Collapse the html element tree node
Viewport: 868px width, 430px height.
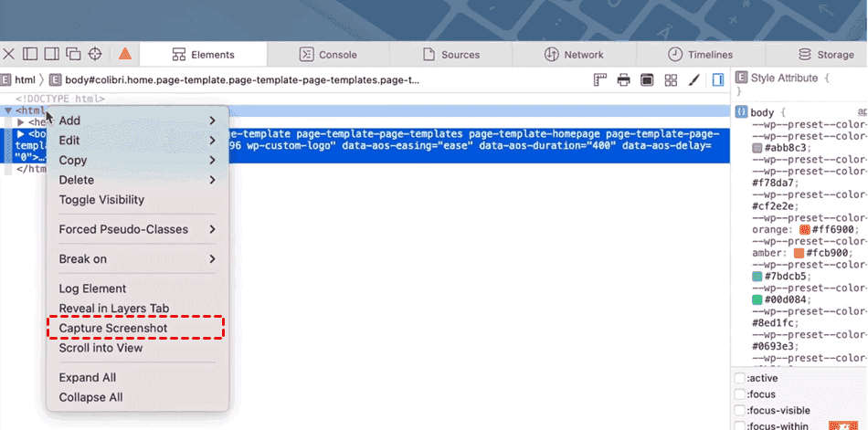[x=7, y=110]
